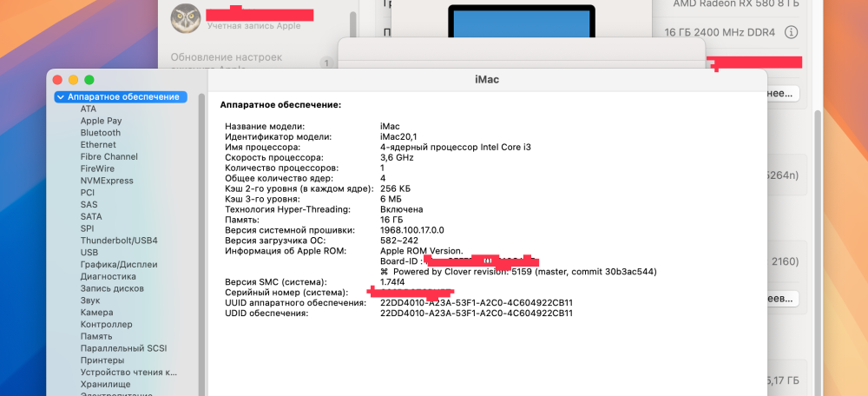Open Учетная запись Apple in System Settings
This screenshot has height=396, width=868.
[254, 25]
